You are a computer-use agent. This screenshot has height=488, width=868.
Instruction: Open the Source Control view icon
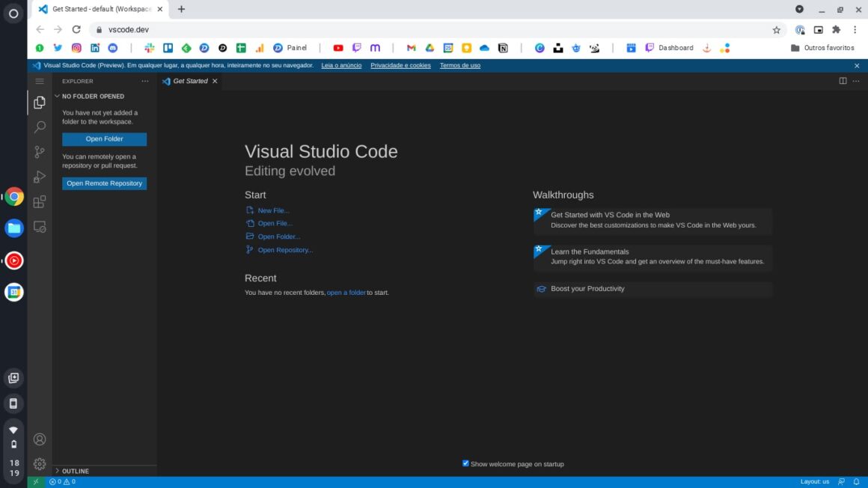pyautogui.click(x=40, y=152)
